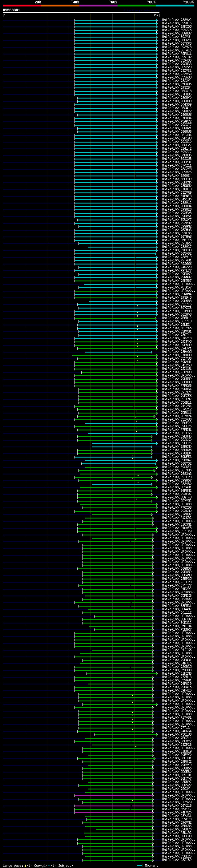This screenshot has width=197, height=868.
Task: Select hit label UniRef100_Q70Z10
Action: 176,338
